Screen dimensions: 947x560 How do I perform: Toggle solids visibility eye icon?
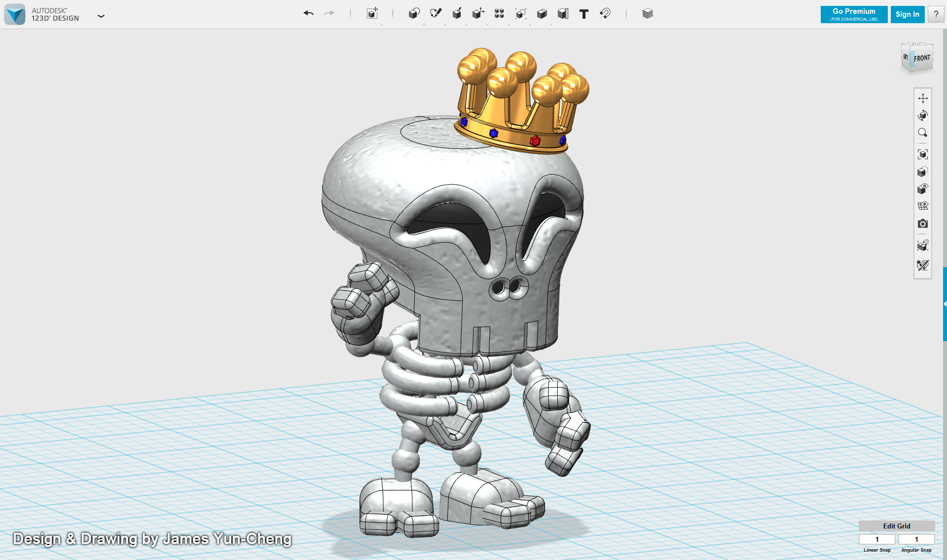click(922, 189)
